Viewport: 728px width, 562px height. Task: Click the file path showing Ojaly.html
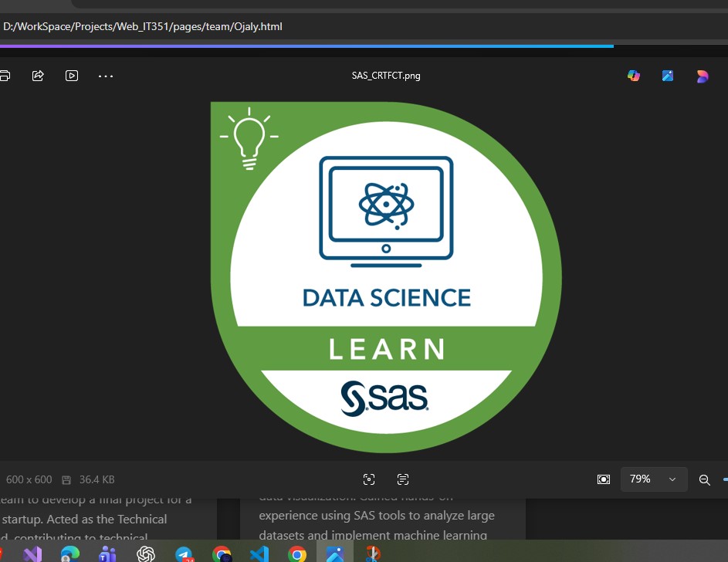click(x=143, y=26)
